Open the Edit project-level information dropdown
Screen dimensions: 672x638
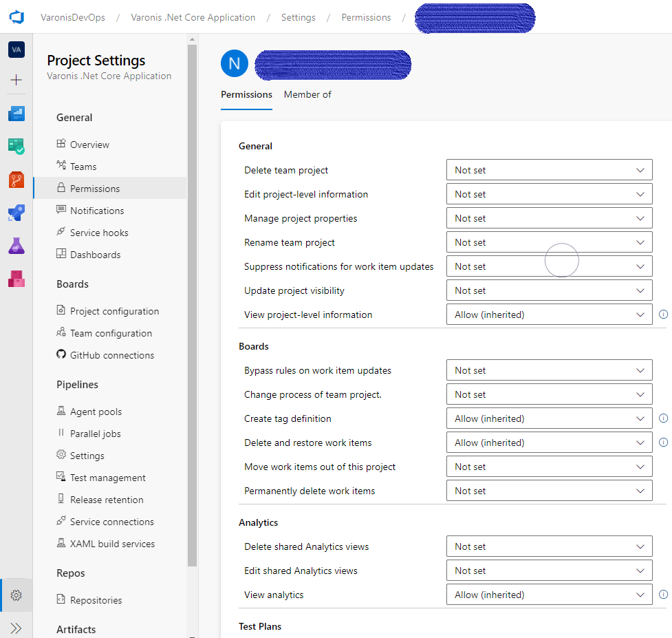click(550, 194)
